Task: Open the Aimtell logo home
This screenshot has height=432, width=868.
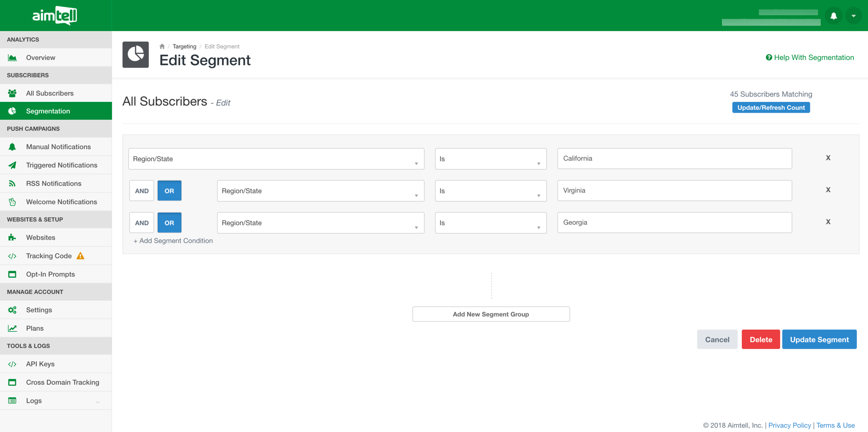Action: (x=55, y=16)
